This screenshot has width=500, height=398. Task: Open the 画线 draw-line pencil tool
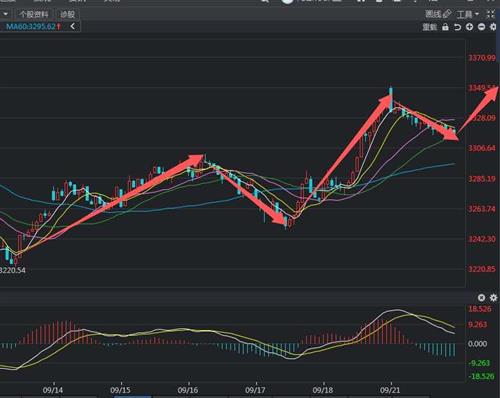438,14
